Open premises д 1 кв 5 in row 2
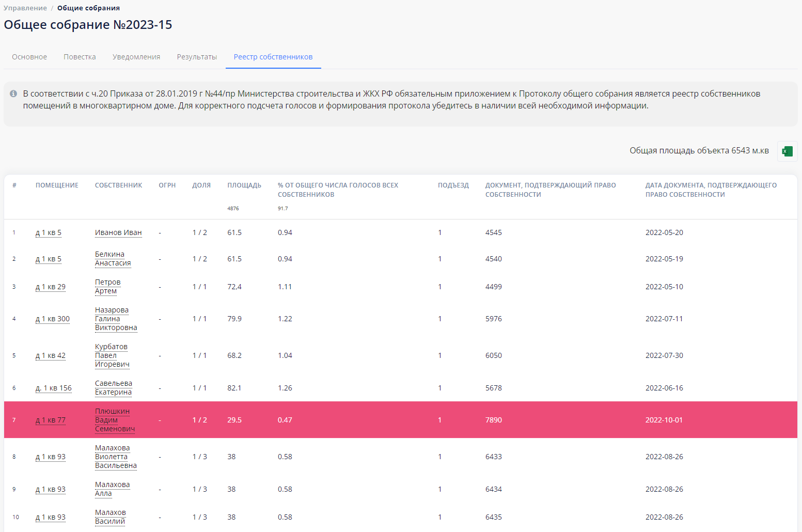This screenshot has height=532, width=802. pyautogui.click(x=49, y=259)
